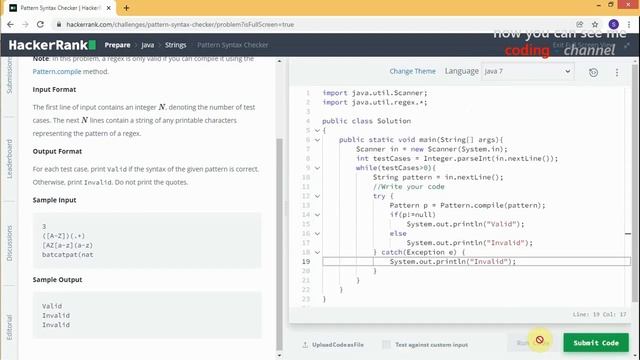Switch to the Leaderboard side tab
This screenshot has height=360, width=640.
(x=9, y=159)
